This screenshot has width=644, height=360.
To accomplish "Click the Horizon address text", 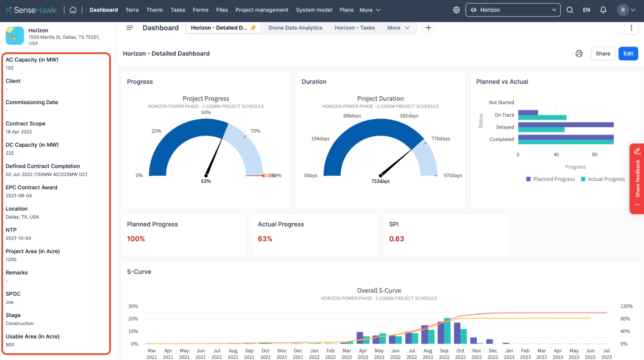I will (64, 40).
